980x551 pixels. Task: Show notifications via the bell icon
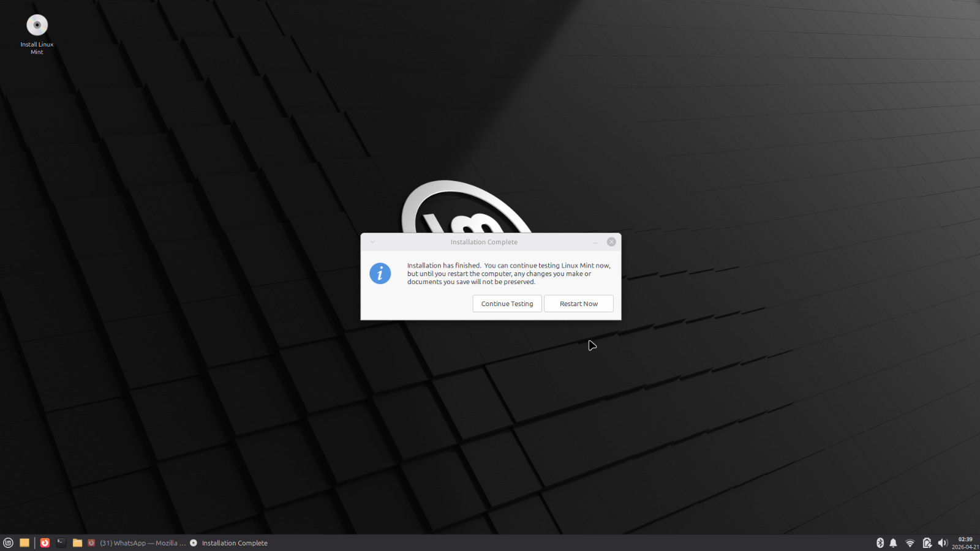point(893,542)
